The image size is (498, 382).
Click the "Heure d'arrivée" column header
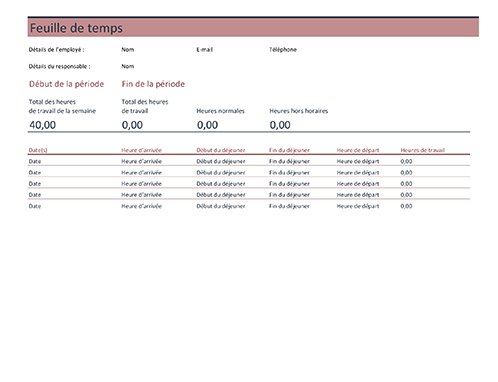(141, 150)
